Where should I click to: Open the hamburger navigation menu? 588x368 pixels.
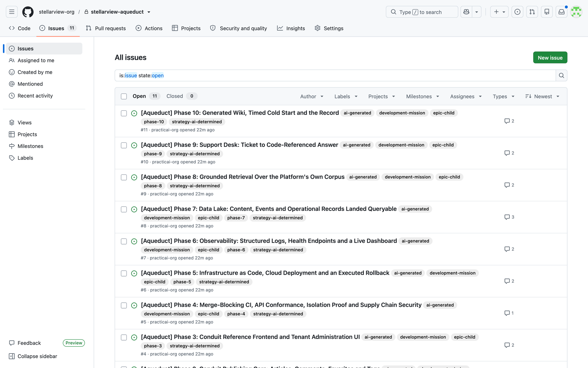[12, 12]
